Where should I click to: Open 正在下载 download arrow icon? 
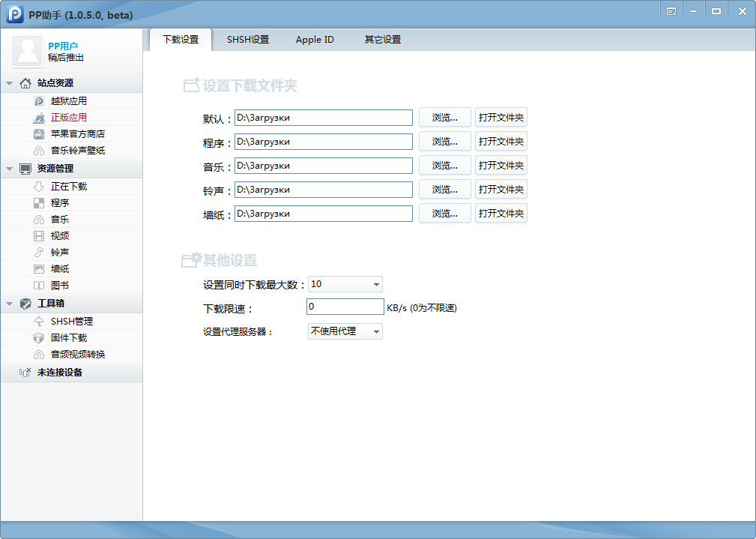click(39, 187)
